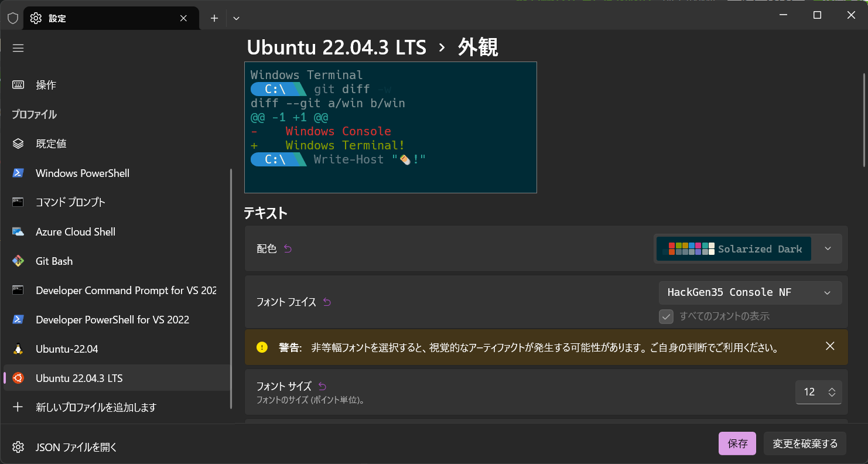
Task: Select the Ubuntu 22.04.3 LTS profile
Action: pos(117,378)
